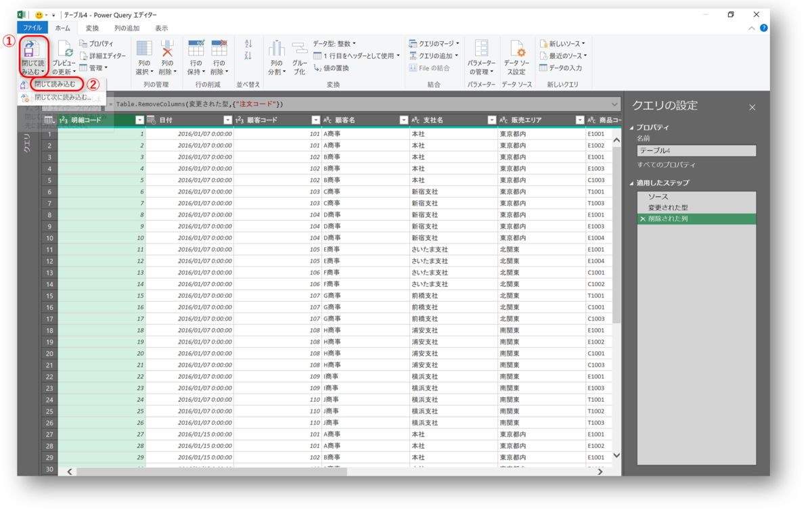Select the ソース applied step

coord(696,197)
